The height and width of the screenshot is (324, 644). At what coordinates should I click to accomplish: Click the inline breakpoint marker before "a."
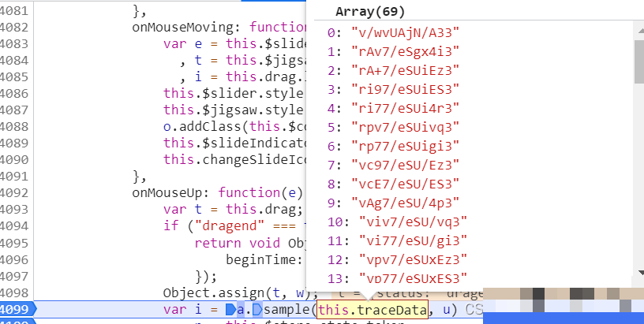pos(230,309)
